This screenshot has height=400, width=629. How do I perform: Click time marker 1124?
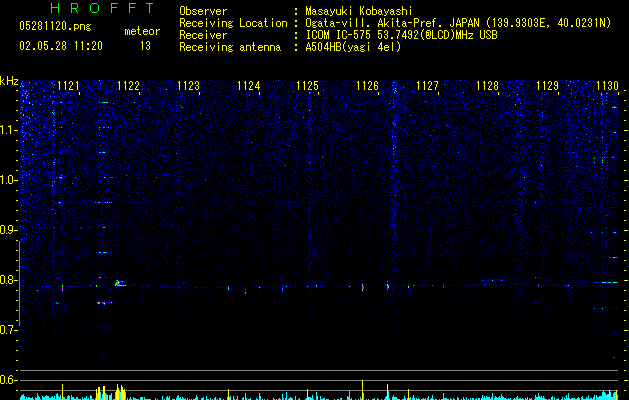248,86
